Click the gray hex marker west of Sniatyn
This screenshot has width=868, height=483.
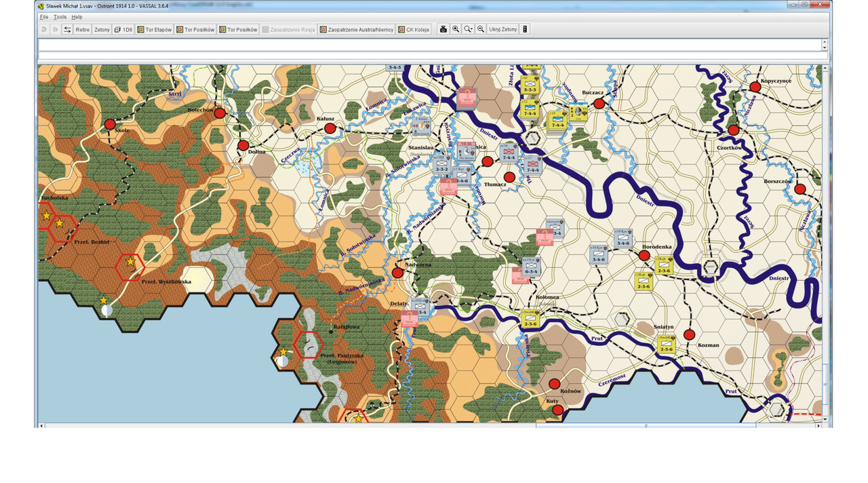622,317
